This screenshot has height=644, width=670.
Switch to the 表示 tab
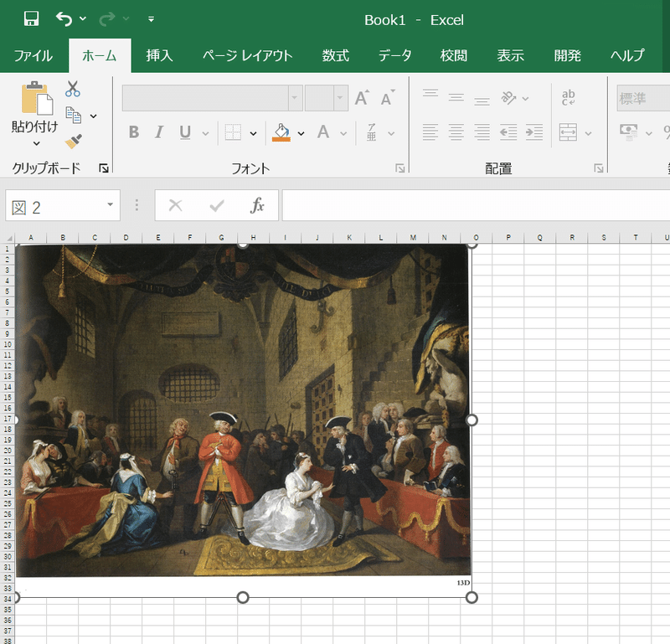point(511,55)
